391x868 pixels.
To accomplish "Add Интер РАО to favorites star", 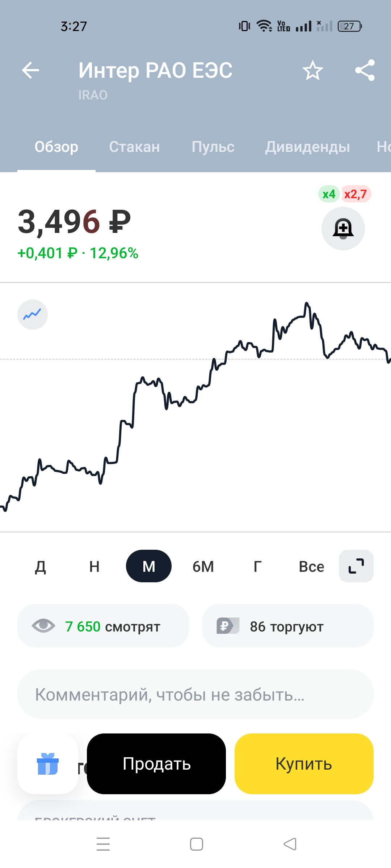I will coord(312,70).
